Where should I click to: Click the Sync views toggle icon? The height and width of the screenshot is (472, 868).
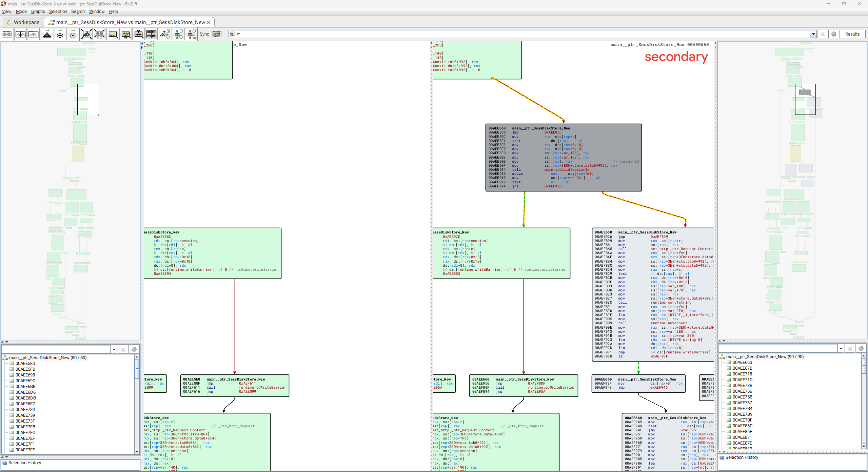(x=217, y=34)
